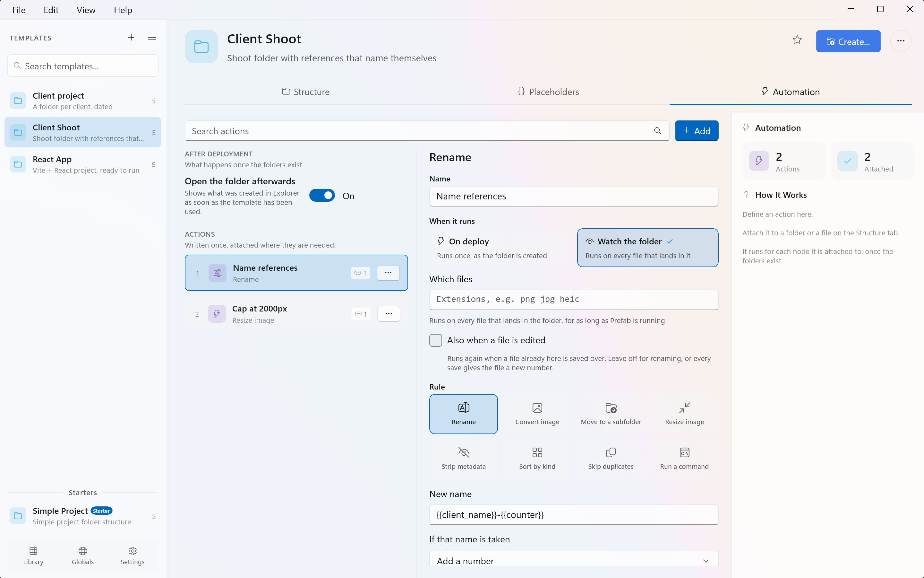Toggle Open the folder afterwards switch

click(322, 196)
